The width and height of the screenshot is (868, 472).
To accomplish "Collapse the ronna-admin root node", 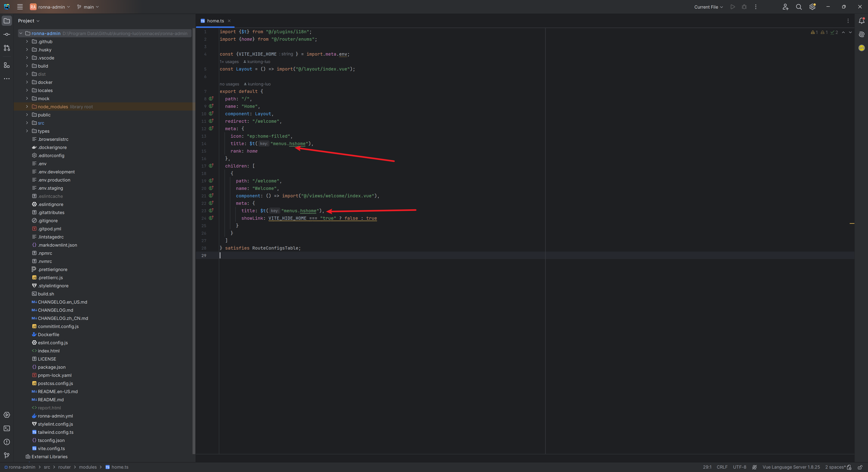I will (21, 33).
